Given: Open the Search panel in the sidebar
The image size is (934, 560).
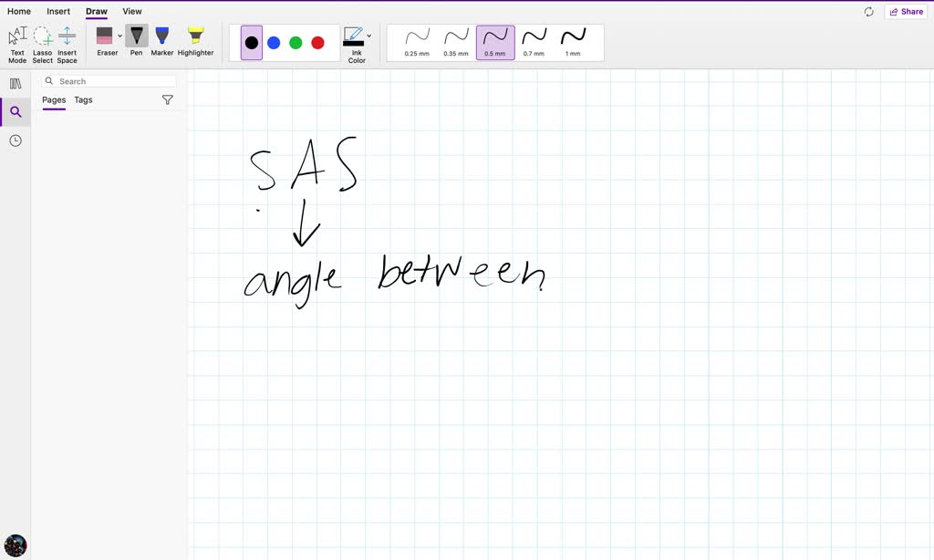Looking at the screenshot, I should (x=15, y=111).
